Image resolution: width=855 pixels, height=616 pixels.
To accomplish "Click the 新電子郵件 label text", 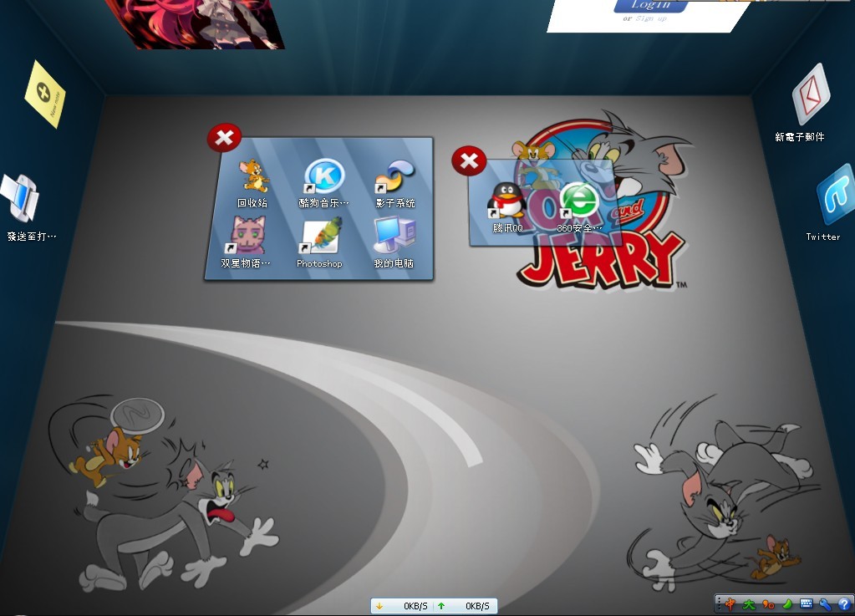I will tap(799, 137).
